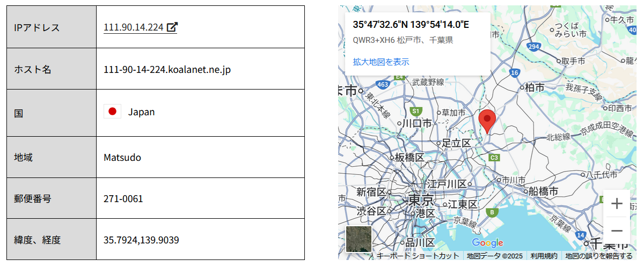The width and height of the screenshot is (644, 267).
Task: Click the 新宿区 label on the map
Action: click(x=371, y=192)
